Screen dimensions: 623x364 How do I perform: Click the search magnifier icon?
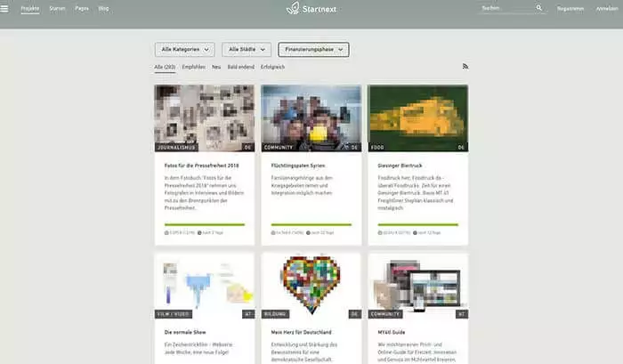pyautogui.click(x=538, y=8)
